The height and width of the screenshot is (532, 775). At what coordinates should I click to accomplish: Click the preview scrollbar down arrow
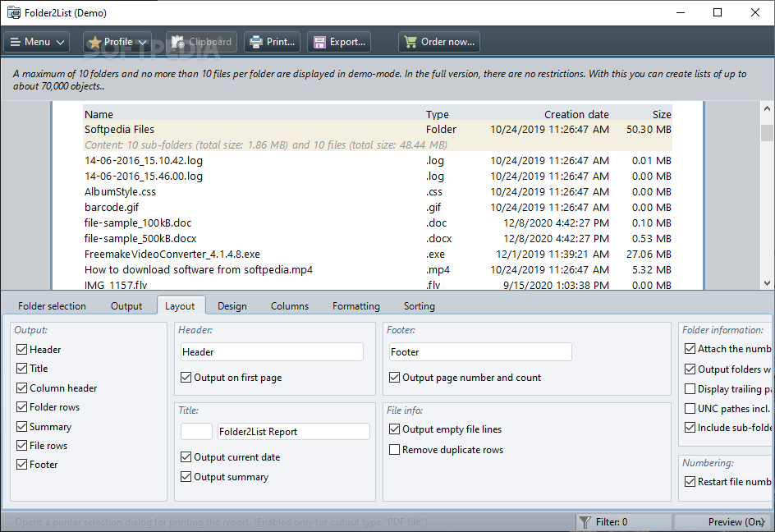[767, 283]
